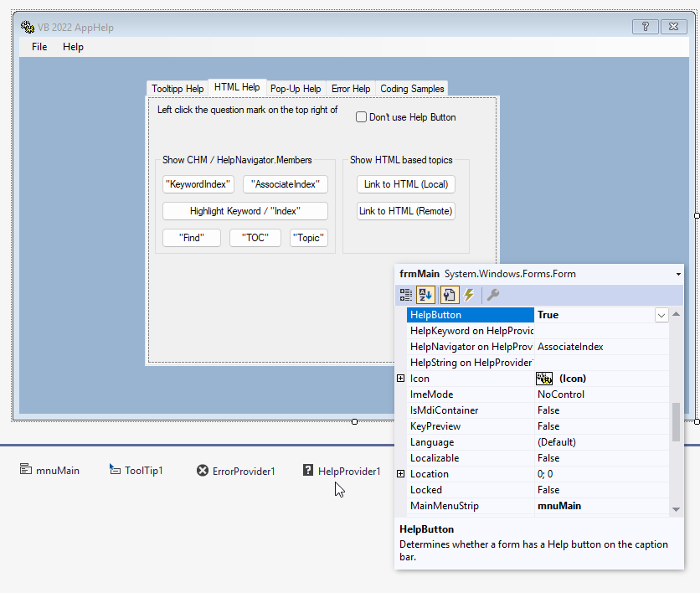Click the Properties grid vertical scrollbar thumb
The height and width of the screenshot is (593, 700).
tap(676, 421)
